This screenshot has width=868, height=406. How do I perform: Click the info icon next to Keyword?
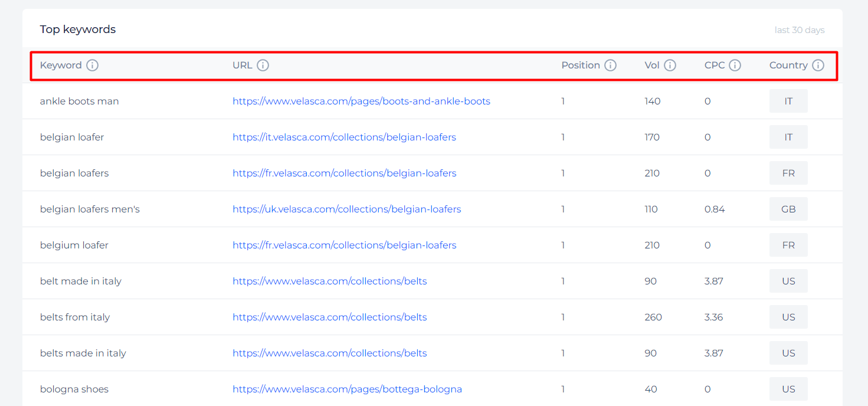click(x=92, y=66)
